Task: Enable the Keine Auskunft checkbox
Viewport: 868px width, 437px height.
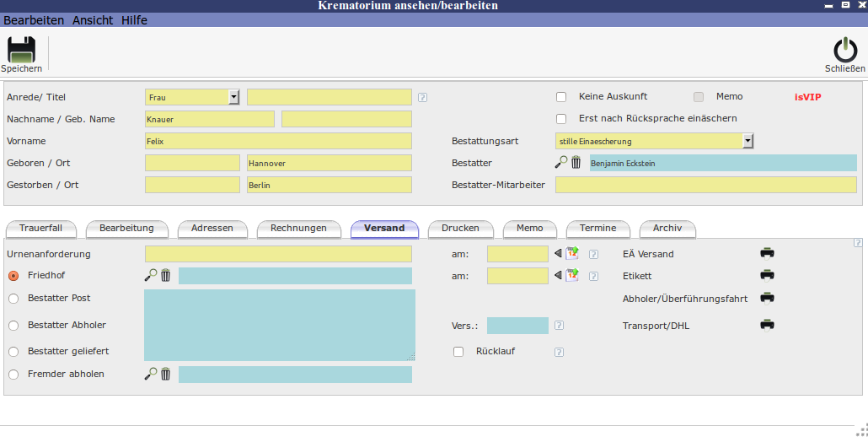Action: point(561,97)
